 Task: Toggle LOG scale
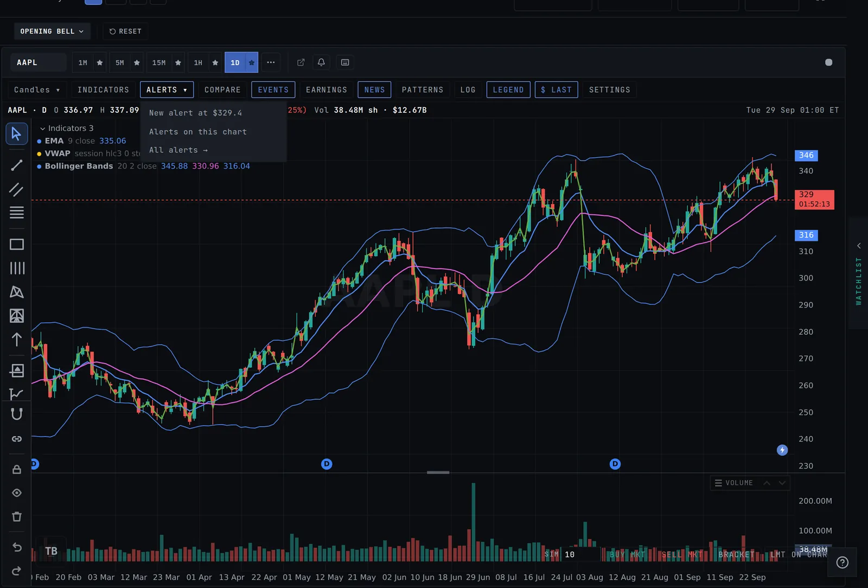[x=468, y=90]
